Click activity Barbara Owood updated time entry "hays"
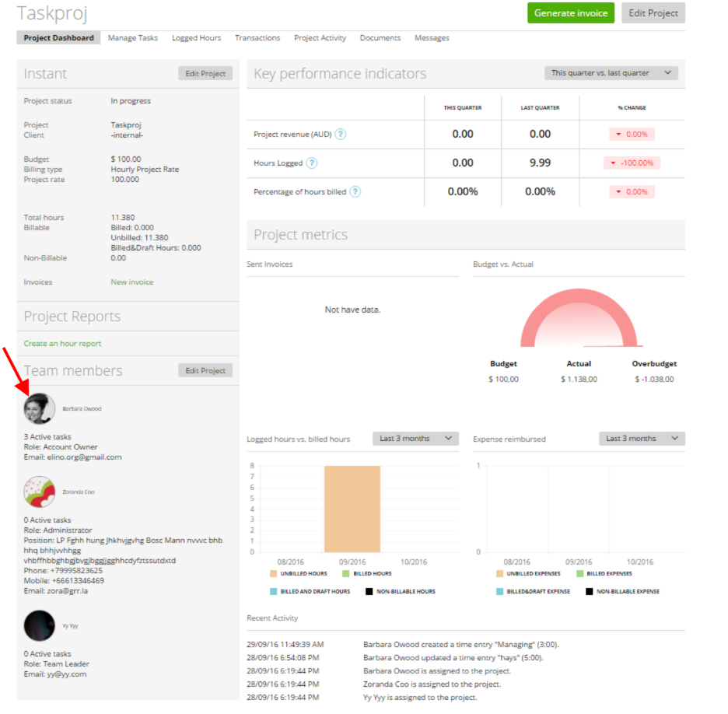This screenshot has height=714, width=728. (x=453, y=658)
